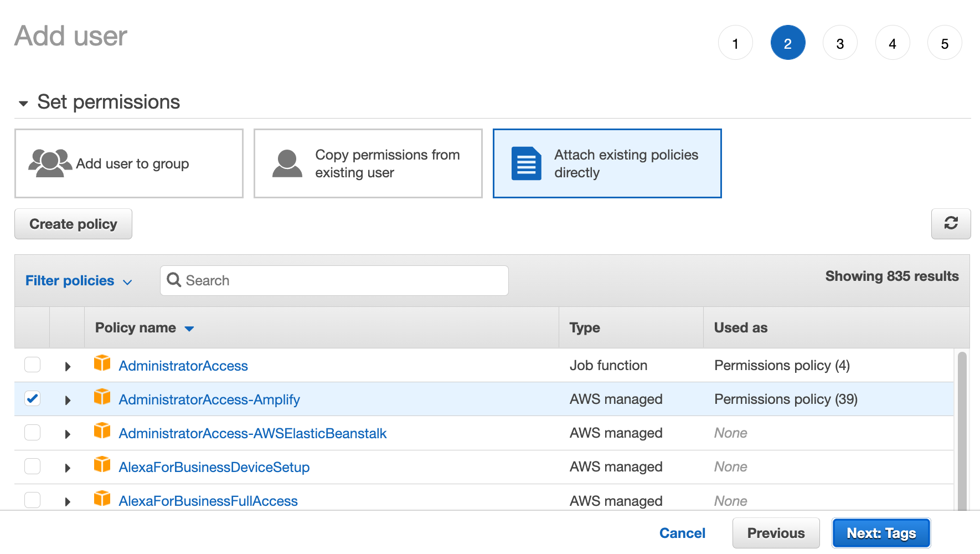The height and width of the screenshot is (554, 980).
Task: Expand the AlexaForBusinessDeviceSetup row details
Action: point(68,468)
